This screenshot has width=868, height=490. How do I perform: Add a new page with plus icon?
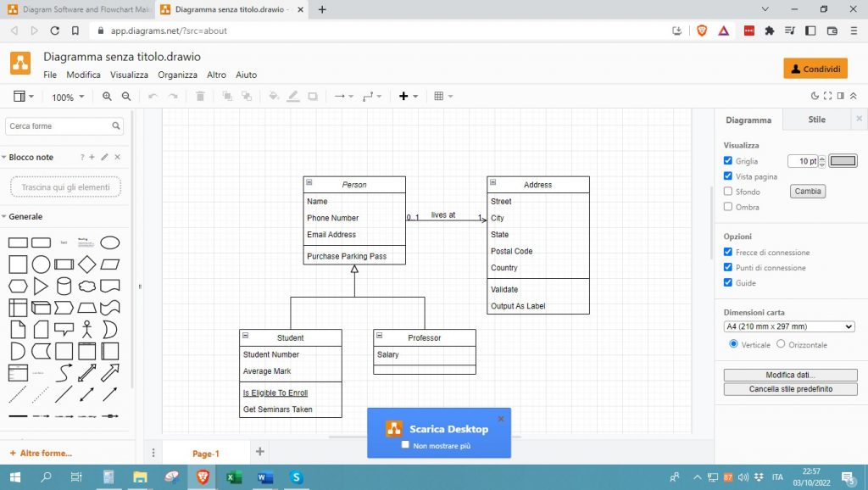(260, 452)
